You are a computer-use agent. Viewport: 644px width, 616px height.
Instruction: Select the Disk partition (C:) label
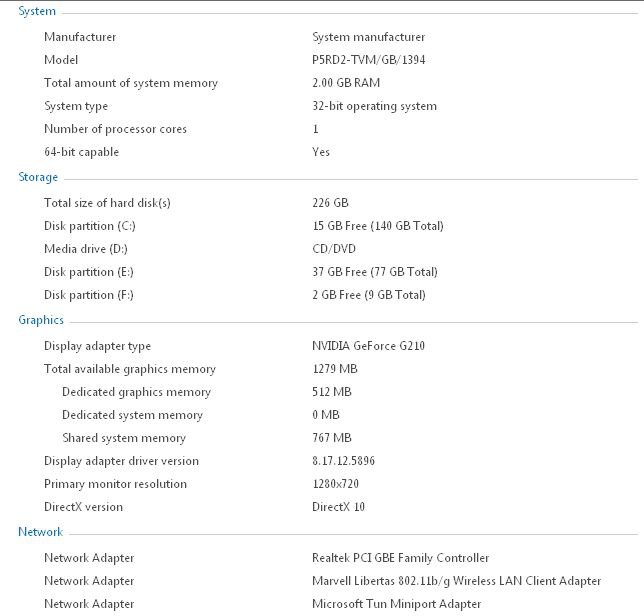point(90,226)
